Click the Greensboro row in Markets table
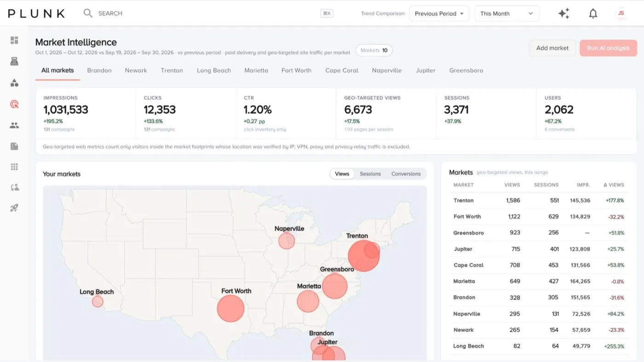The width and height of the screenshot is (644, 362). [539, 233]
